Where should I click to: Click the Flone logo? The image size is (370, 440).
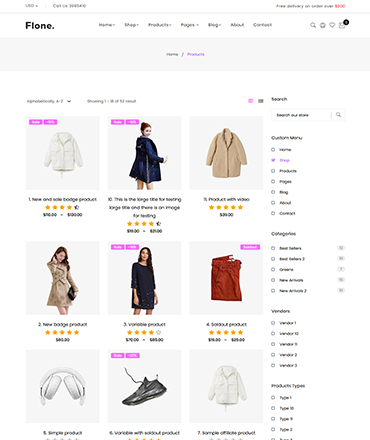coord(40,25)
